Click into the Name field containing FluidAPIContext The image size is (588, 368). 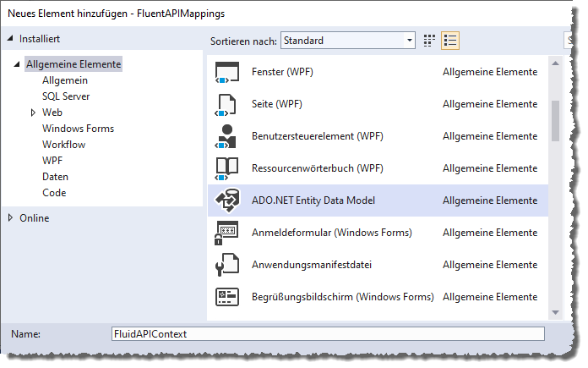(x=328, y=334)
